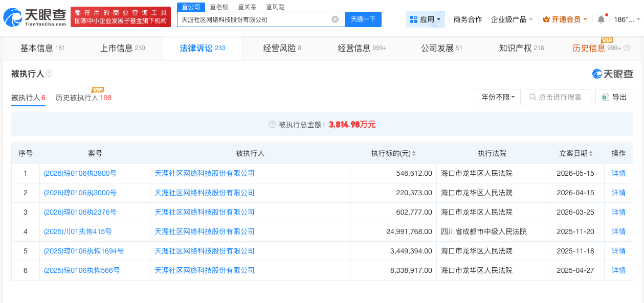This screenshot has height=303, width=644.
Task: Open 天涯社区 company link in row 1
Action: 205,173
